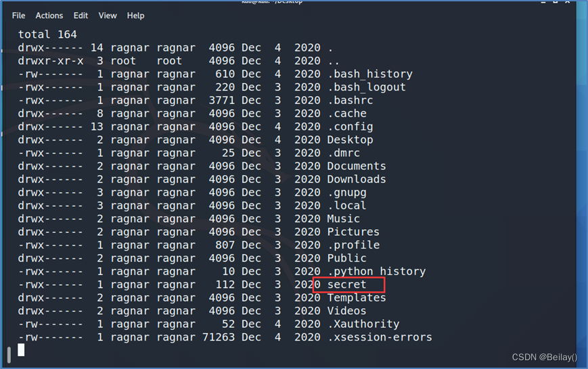Click the Videos directory name
This screenshot has height=369, width=588.
point(346,311)
